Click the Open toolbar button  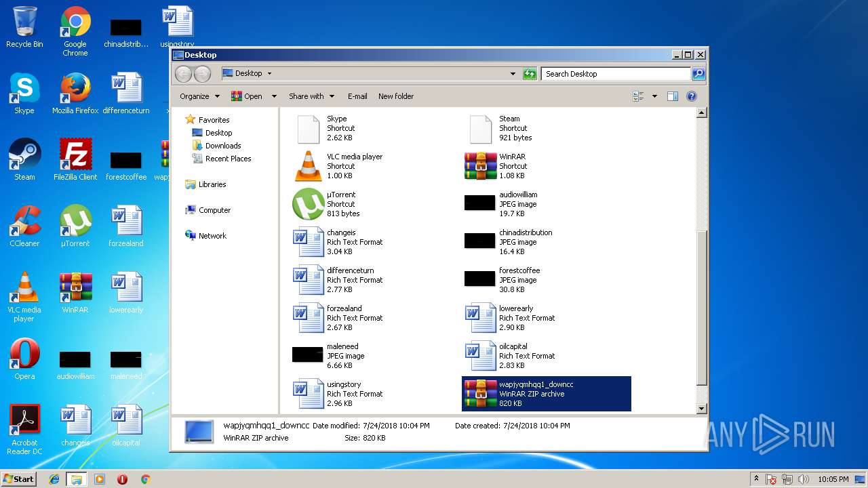[x=248, y=96]
